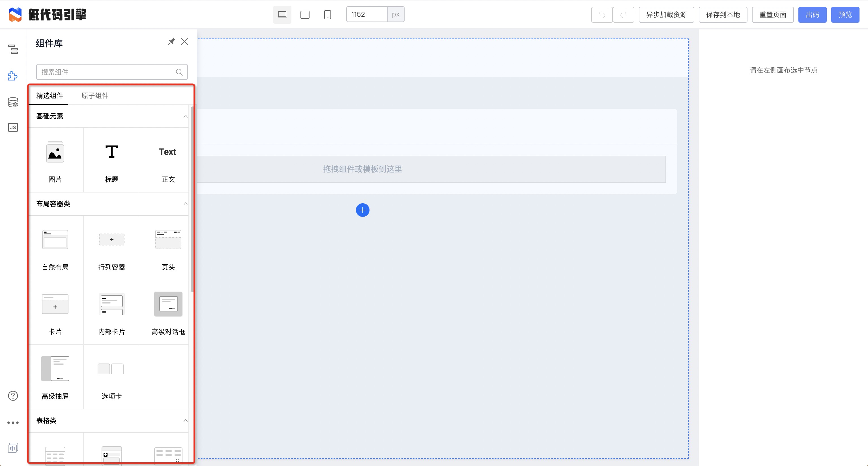The width and height of the screenshot is (868, 466).
Task: Click the undo arrow icon
Action: (602, 14)
